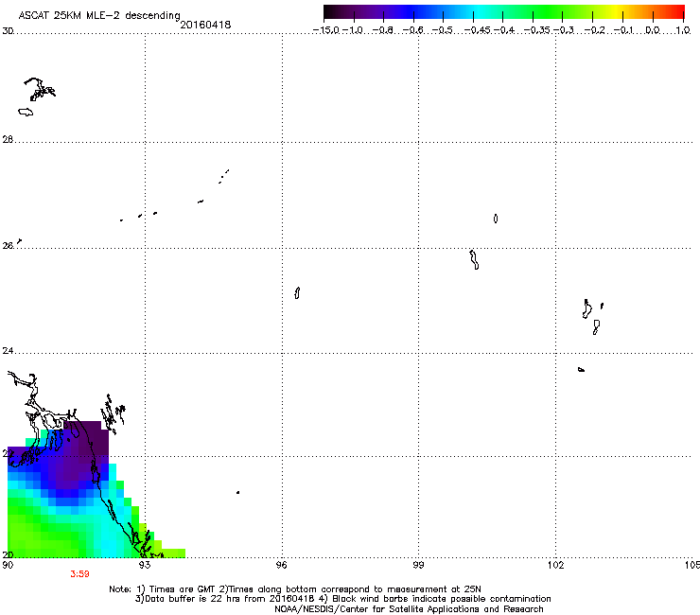Click the 0.0 color scale label
700x615 pixels.
click(x=653, y=30)
